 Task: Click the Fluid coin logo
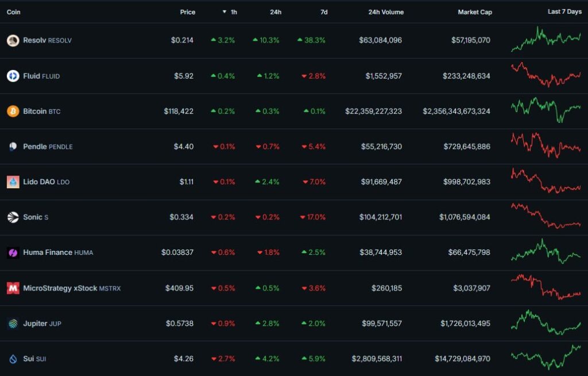coord(12,76)
